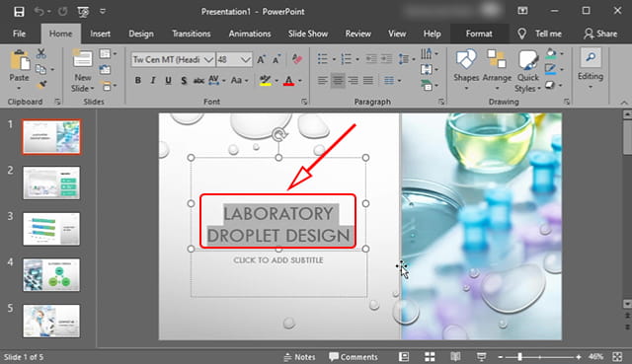Image resolution: width=632 pixels, height=364 pixels.
Task: Zoom in with plus icon
Action: pyautogui.click(x=579, y=357)
